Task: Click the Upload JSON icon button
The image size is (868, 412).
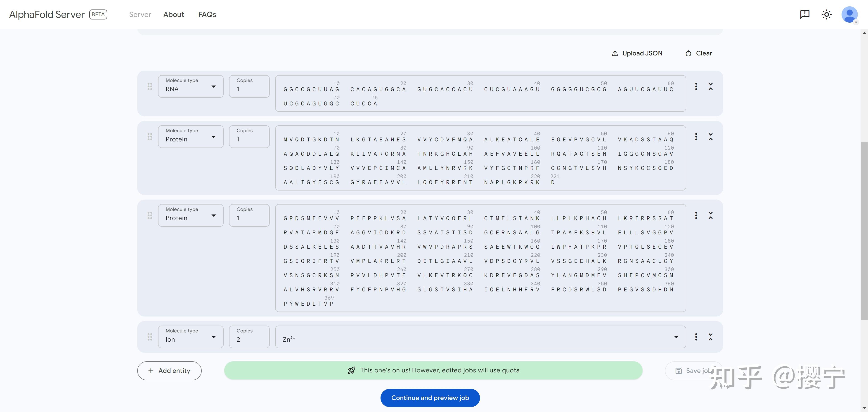Action: [636, 53]
